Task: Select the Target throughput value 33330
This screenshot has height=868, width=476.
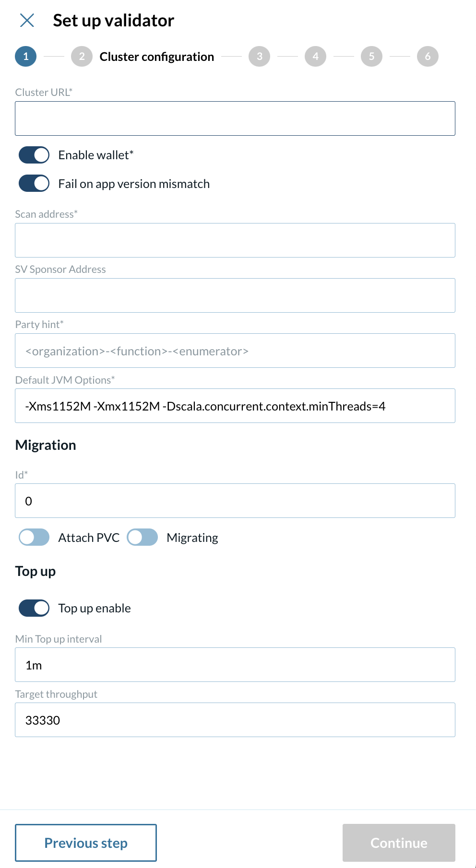Action: [x=235, y=720]
